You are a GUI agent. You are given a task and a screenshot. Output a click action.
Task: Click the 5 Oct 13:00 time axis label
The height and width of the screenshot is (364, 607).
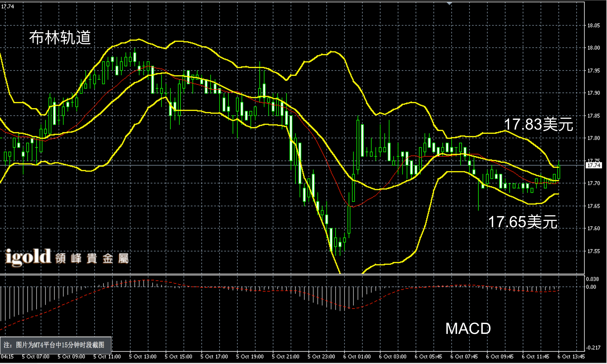coord(143,356)
